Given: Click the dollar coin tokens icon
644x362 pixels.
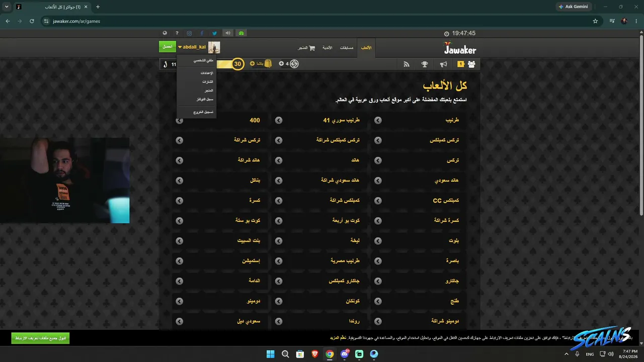Looking at the screenshot, I should coord(294,64).
